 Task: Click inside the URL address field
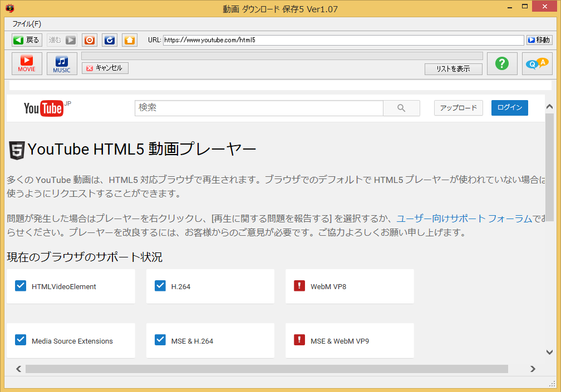point(343,40)
